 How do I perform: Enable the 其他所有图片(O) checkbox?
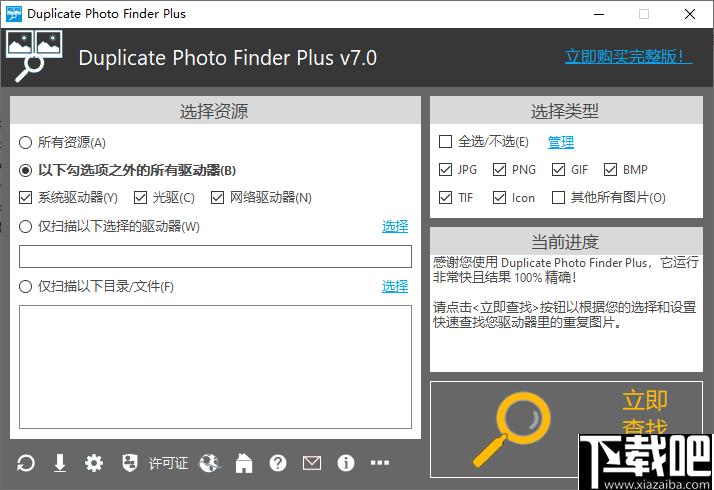(558, 198)
